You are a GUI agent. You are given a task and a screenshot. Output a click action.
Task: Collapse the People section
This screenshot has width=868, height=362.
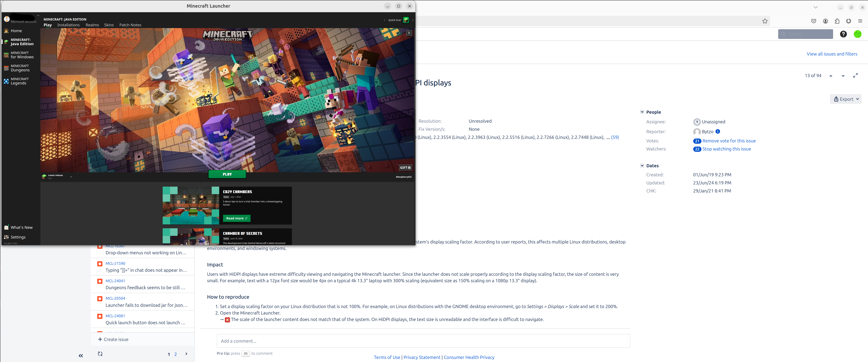(642, 112)
